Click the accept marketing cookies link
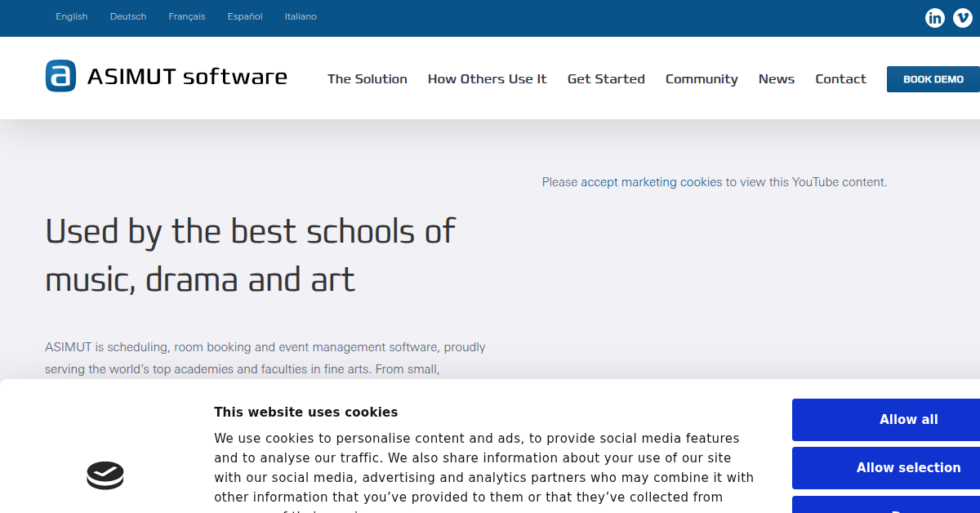The image size is (980, 513). coord(652,182)
